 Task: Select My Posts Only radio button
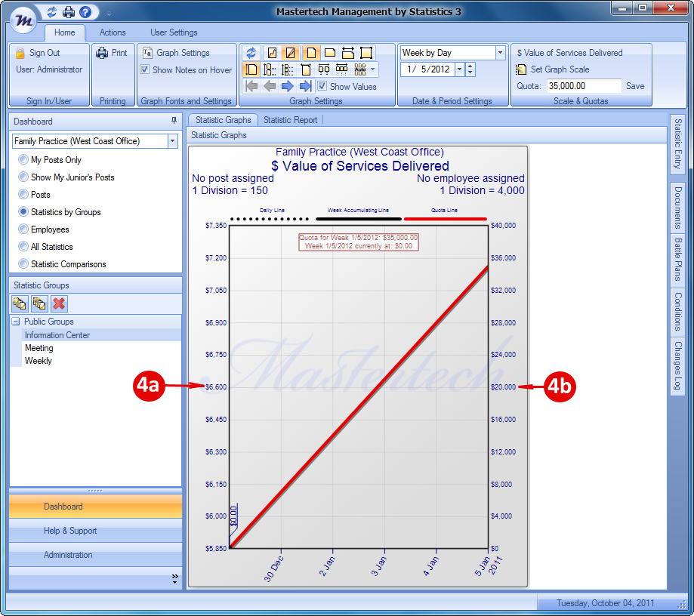pos(23,160)
